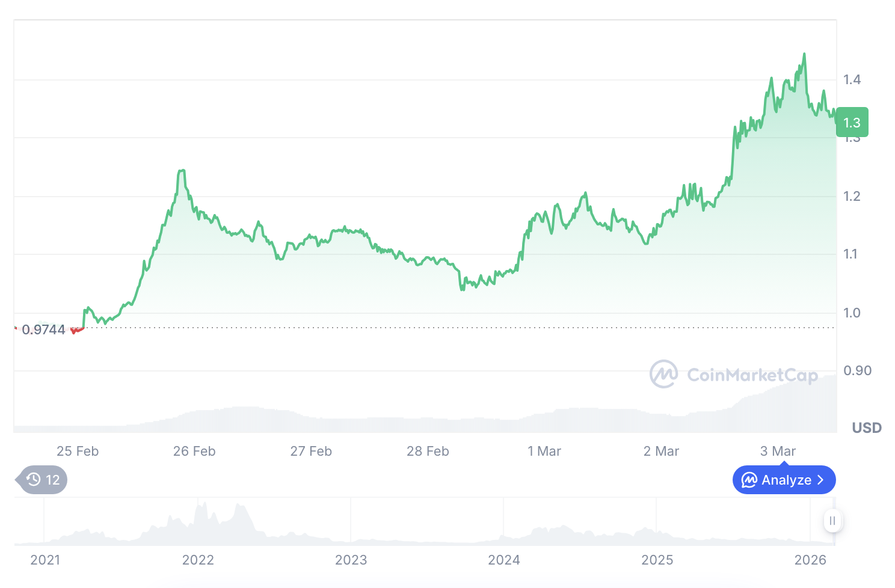Click the CoinMarketCap watermark logo icon
895x588 pixels.
pyautogui.click(x=663, y=374)
